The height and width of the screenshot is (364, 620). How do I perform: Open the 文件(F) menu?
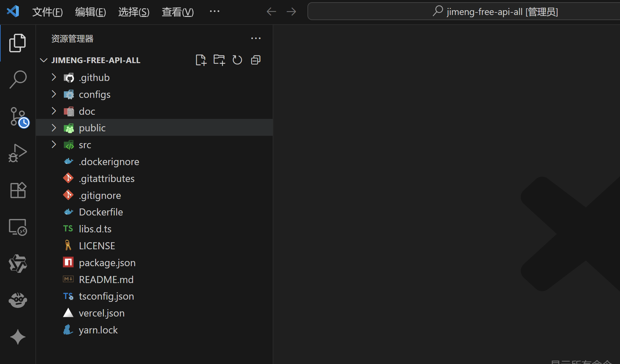pyautogui.click(x=48, y=12)
